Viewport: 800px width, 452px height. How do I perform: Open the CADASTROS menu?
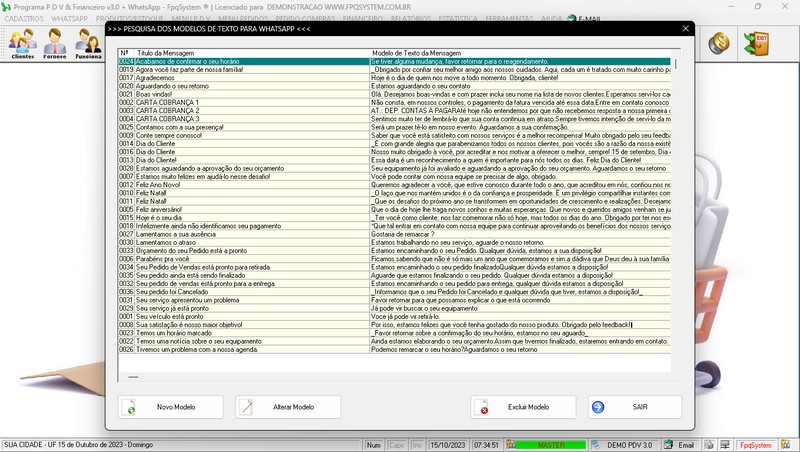24,19
